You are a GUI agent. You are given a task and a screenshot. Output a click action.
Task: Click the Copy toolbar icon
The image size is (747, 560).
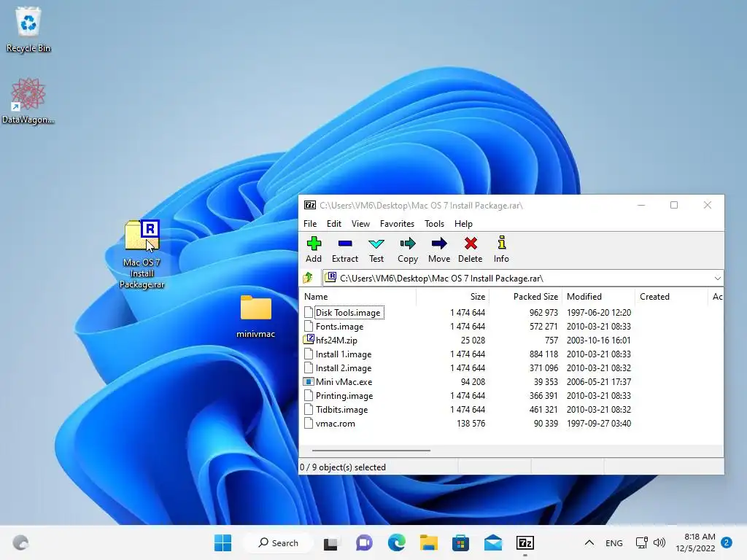click(408, 249)
